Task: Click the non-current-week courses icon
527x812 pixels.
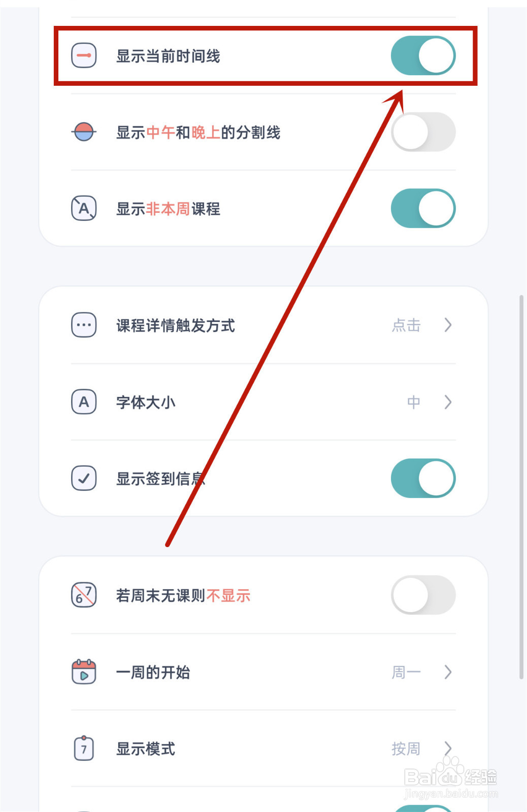Action: pyautogui.click(x=84, y=209)
